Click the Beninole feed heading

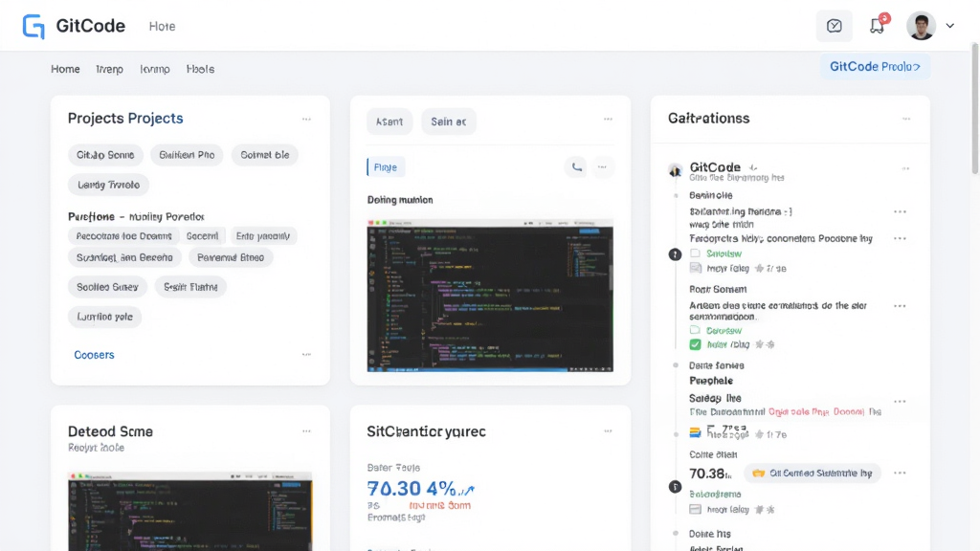[711, 195]
